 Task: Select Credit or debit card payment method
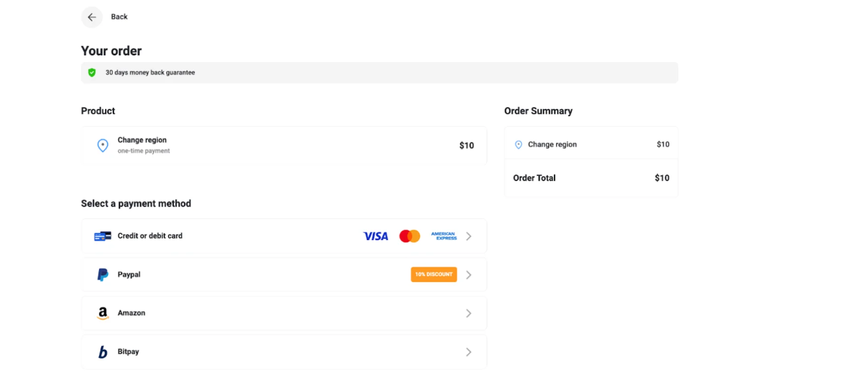click(x=150, y=236)
